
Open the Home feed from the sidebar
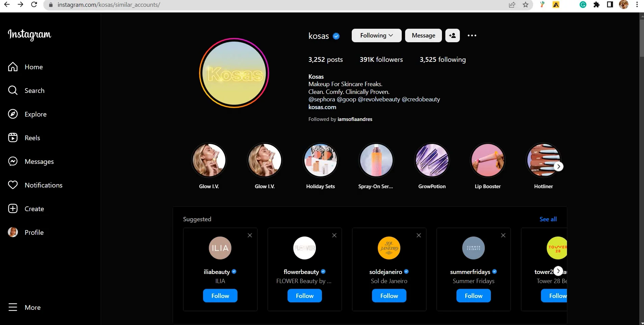[x=13, y=67]
